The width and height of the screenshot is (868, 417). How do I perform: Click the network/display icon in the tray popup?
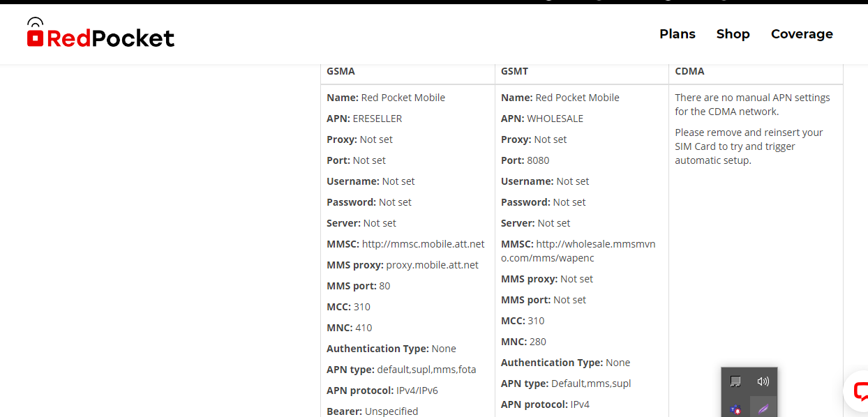coord(734,381)
